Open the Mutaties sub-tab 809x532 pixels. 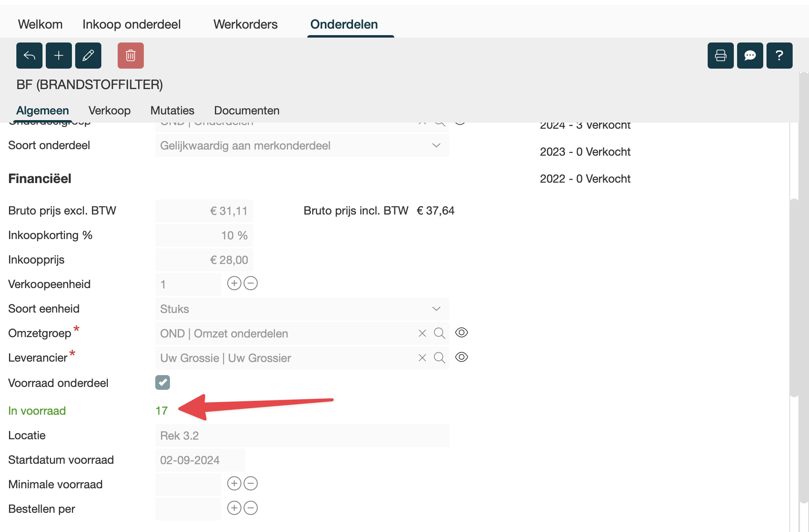point(172,110)
